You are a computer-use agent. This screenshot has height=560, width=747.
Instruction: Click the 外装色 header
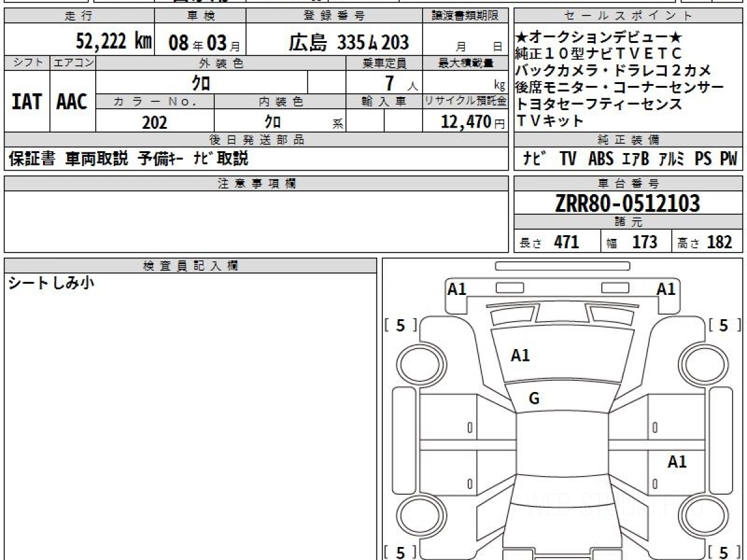coord(221,63)
